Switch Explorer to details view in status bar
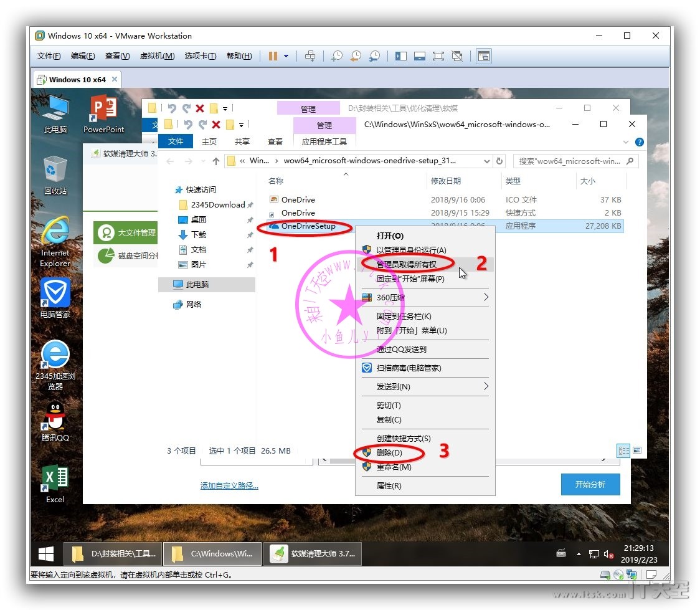 623,450
